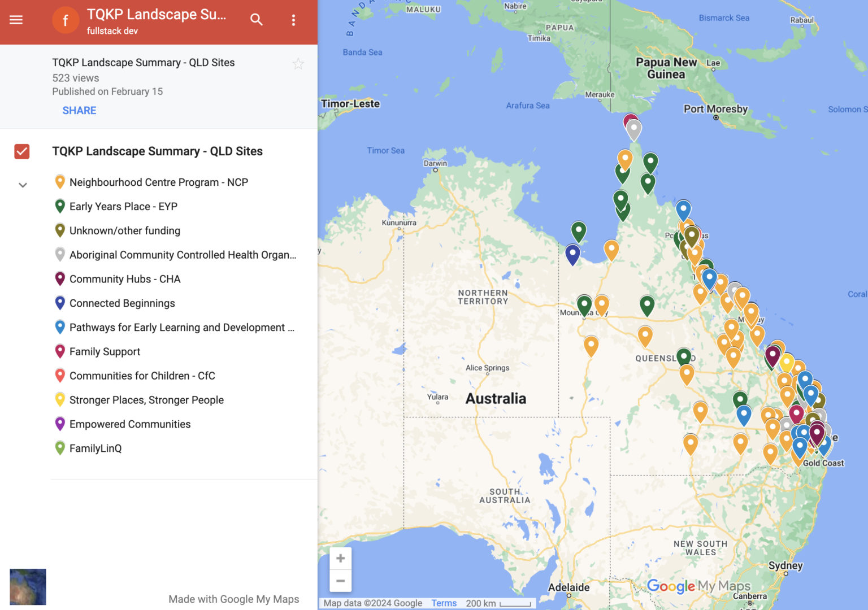This screenshot has height=610, width=868.
Task: Select the Stronger Places, Stronger People marker icon
Action: [60, 399]
